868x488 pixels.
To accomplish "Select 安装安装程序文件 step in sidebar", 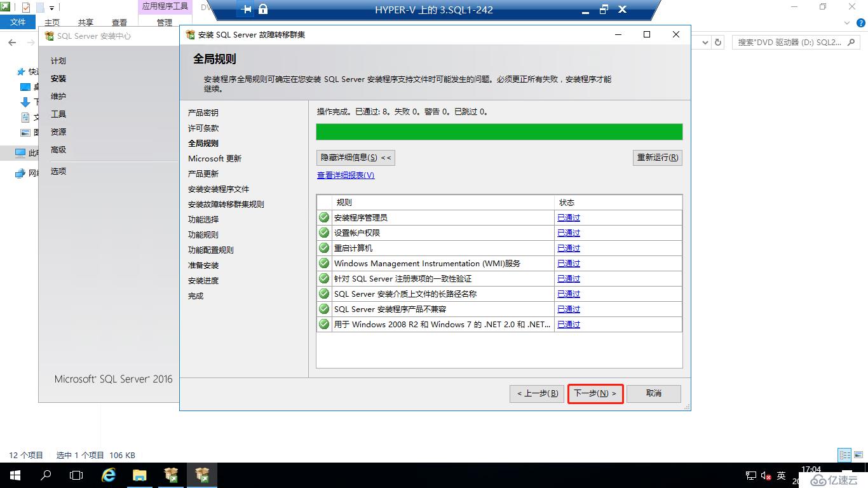I will [219, 189].
